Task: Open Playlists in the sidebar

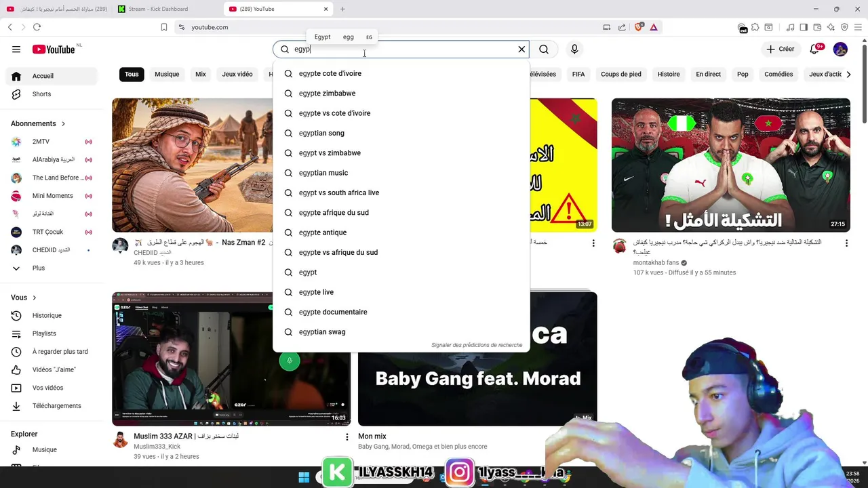Action: 53,333
